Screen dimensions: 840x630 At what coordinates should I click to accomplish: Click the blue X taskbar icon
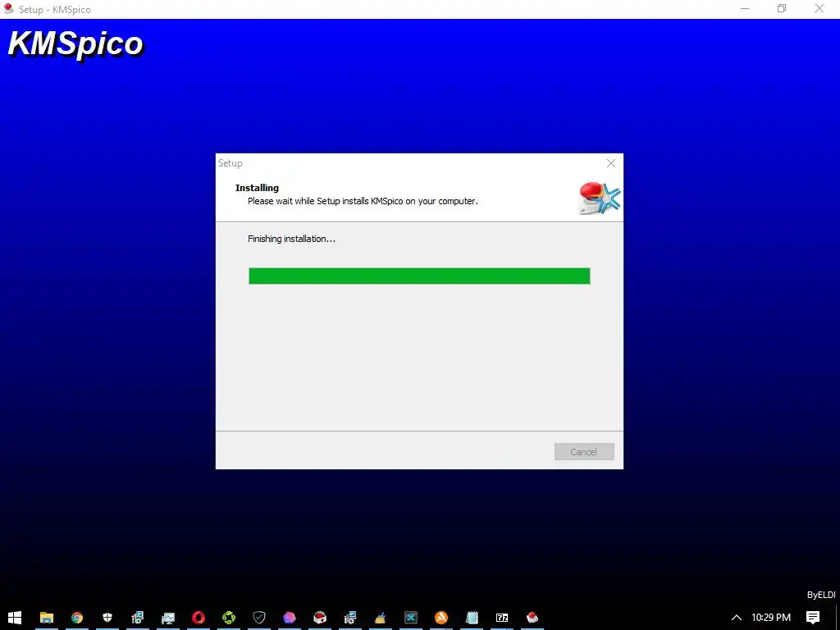coord(411,617)
